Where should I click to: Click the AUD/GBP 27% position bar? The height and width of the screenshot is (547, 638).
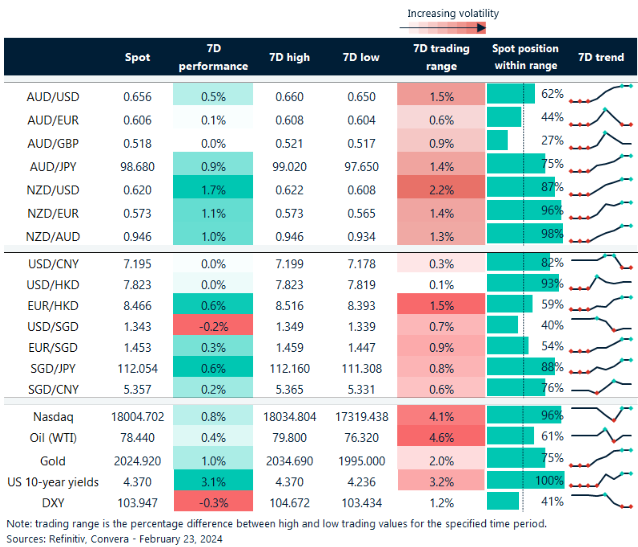(505, 141)
